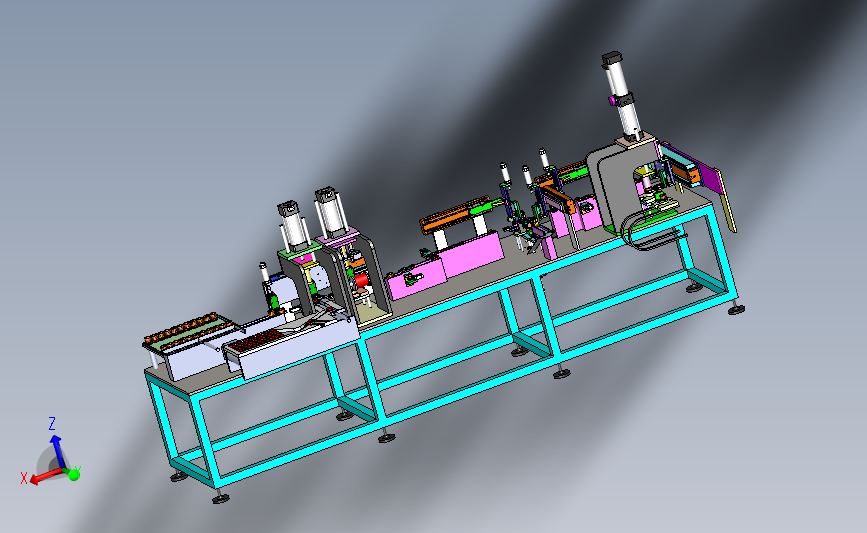The width and height of the screenshot is (867, 533).
Task: Click the red X axis arrow of the triad
Action: tap(44, 476)
